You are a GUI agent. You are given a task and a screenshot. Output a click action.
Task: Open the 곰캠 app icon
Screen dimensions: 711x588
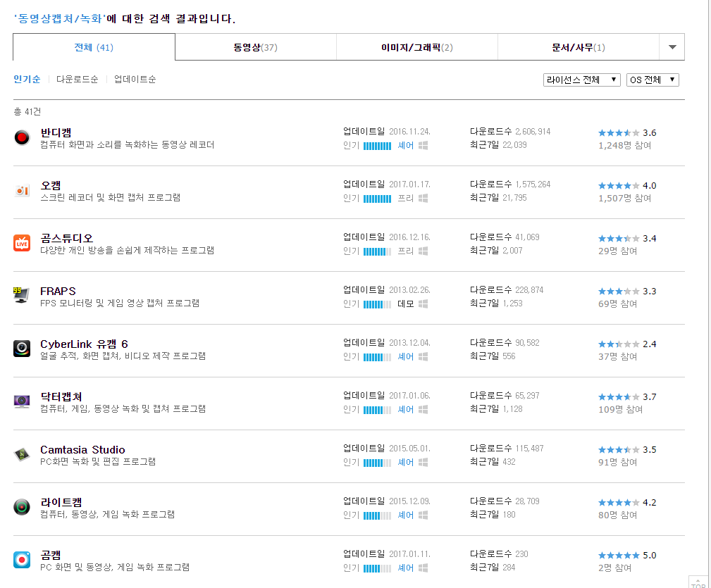point(22,560)
